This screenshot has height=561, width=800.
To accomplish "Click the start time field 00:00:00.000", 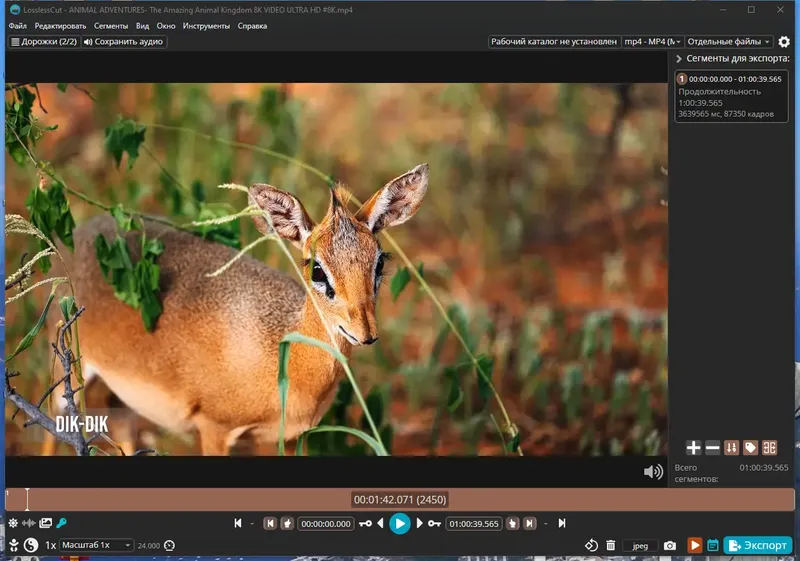I will tap(326, 524).
